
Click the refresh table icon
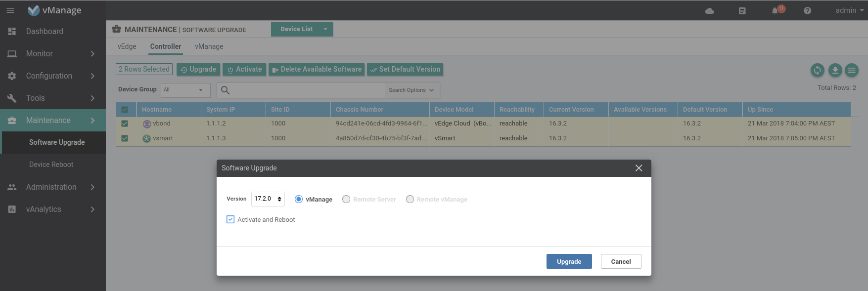[x=817, y=70]
